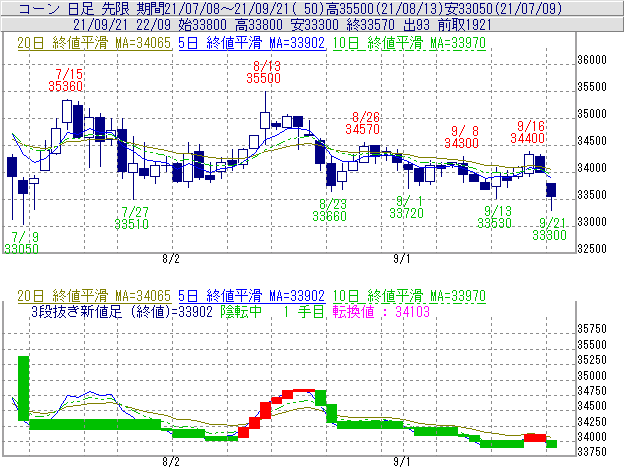Click the 35750 lower chart axis label

tap(592, 329)
